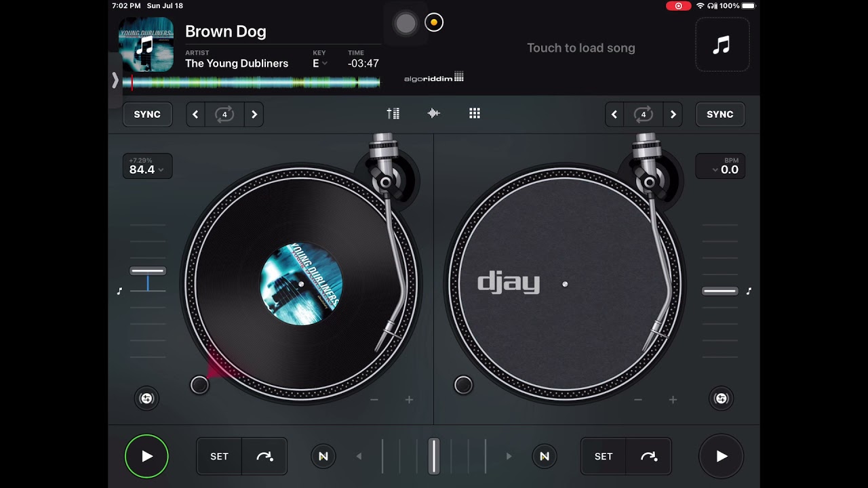Load a song on the right deck
Viewport: 868px width, 488px height.
click(x=581, y=48)
